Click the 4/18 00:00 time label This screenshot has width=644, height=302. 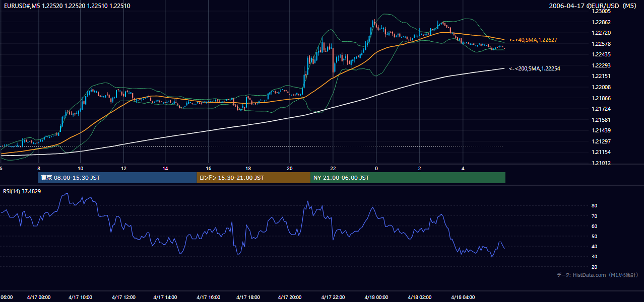point(376,297)
